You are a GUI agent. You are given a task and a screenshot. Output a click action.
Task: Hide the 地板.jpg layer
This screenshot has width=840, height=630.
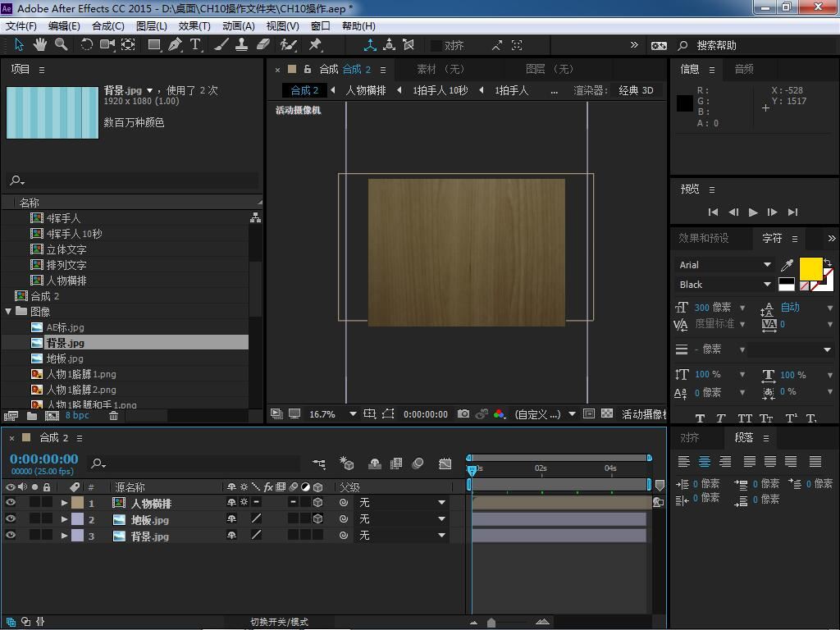(11, 519)
